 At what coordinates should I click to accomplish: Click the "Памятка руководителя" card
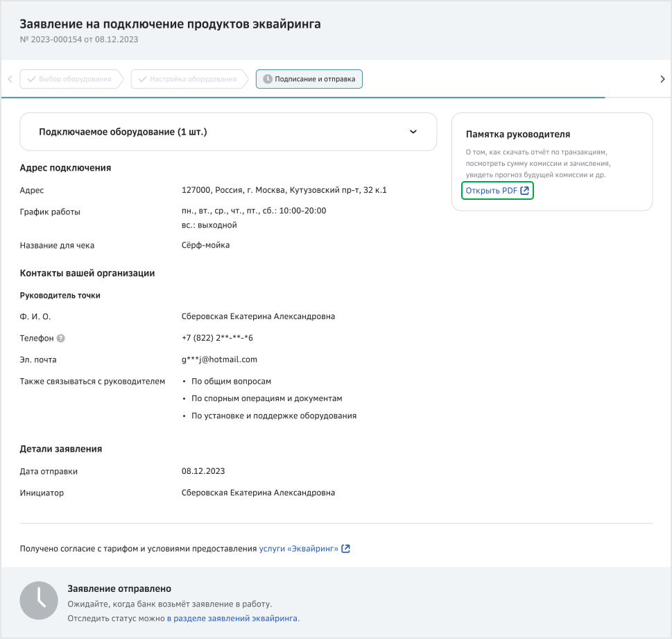tap(551, 162)
